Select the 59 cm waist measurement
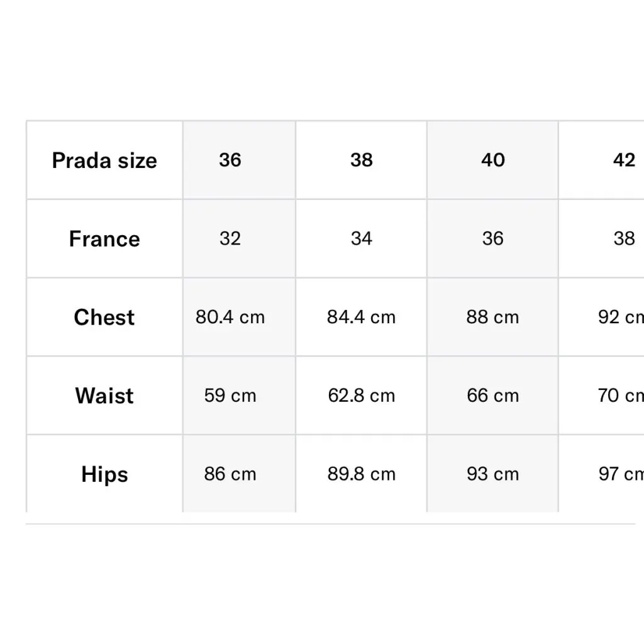The height and width of the screenshot is (644, 644). [230, 396]
